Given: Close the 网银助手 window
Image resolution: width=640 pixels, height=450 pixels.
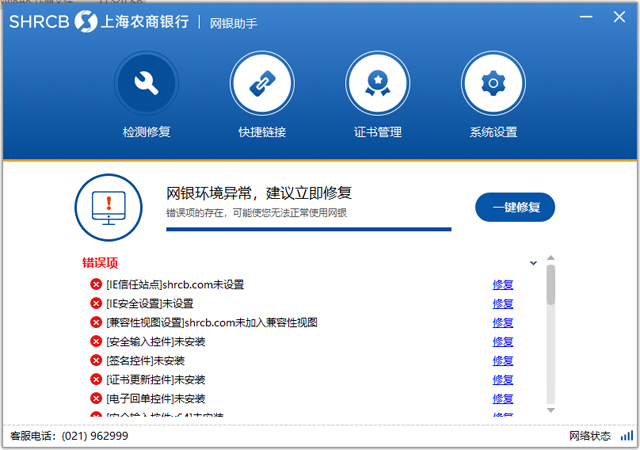Looking at the screenshot, I should pos(619,17).
